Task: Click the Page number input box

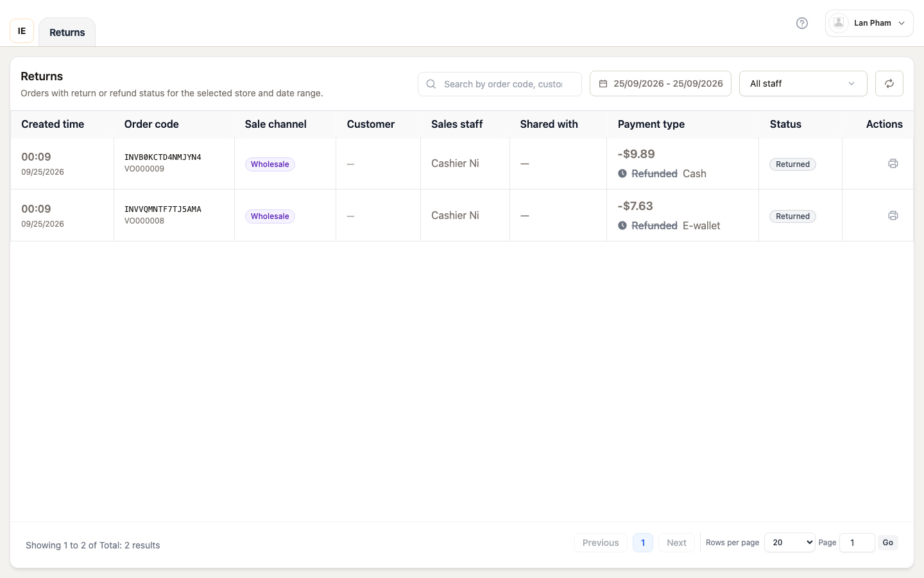Action: coord(857,543)
